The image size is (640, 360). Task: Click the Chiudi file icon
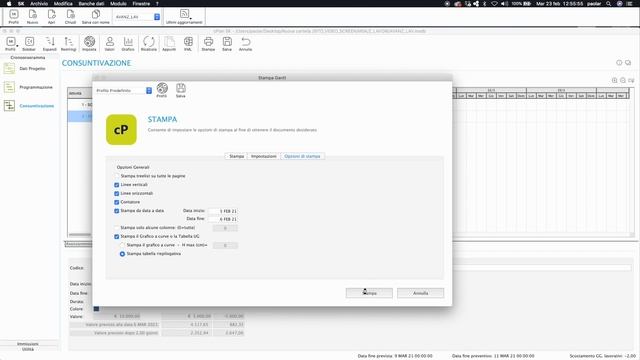coord(70,17)
